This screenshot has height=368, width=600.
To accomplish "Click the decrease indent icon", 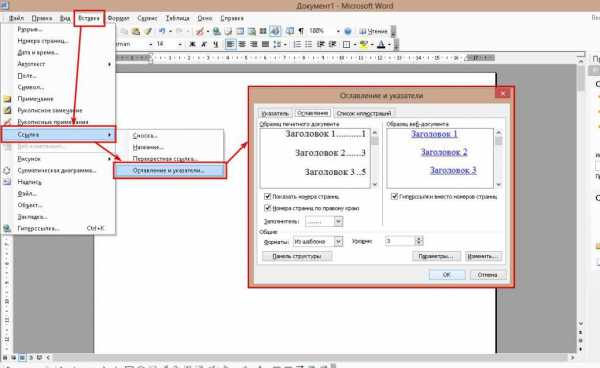I will (x=321, y=44).
